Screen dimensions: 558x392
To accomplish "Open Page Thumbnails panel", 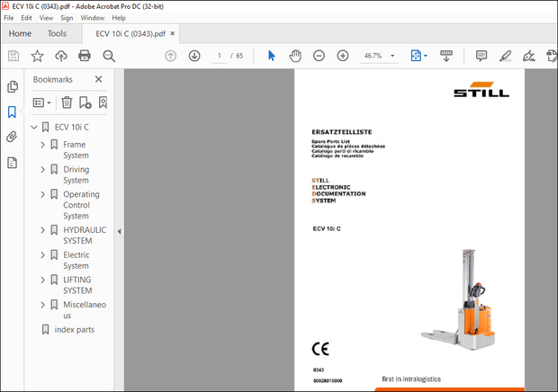I will tap(13, 86).
